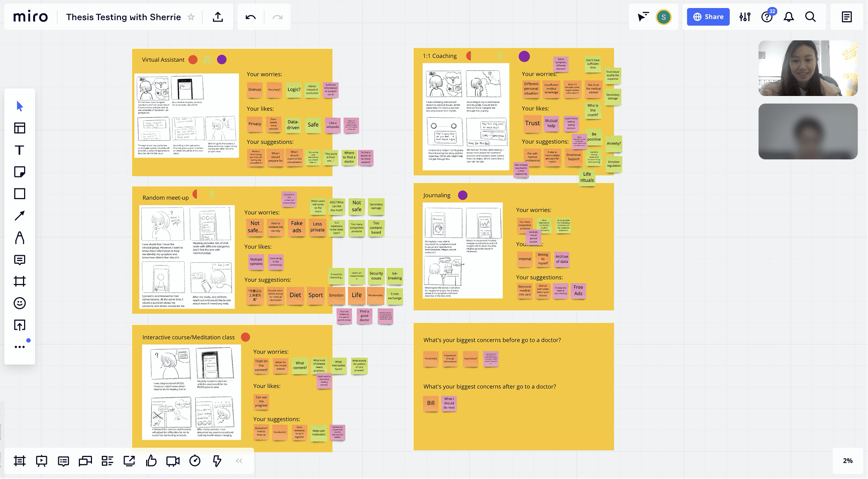Toggle collaborators' cursors visibility icon

[643, 17]
